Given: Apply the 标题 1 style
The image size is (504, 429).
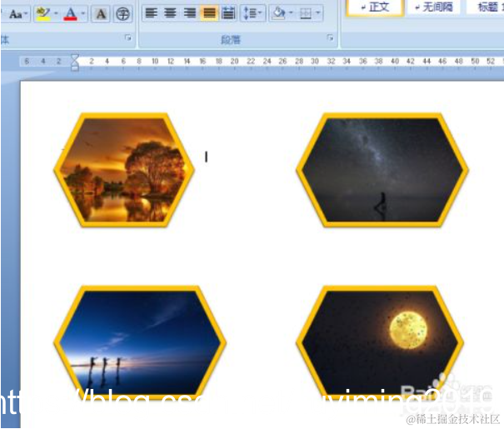Looking at the screenshot, I should tap(486, 7).
